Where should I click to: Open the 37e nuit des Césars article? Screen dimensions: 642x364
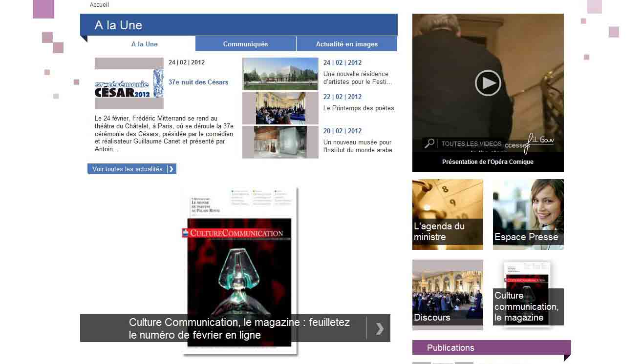198,82
